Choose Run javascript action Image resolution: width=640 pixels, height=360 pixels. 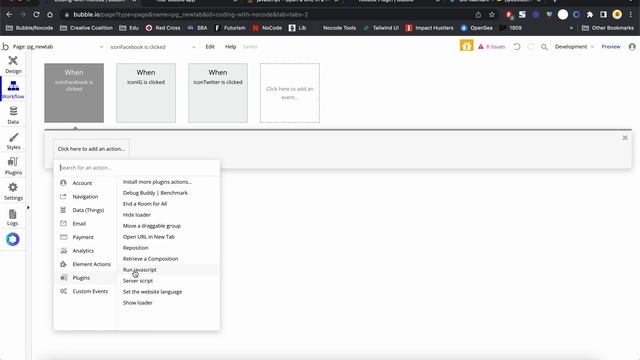pos(140,270)
